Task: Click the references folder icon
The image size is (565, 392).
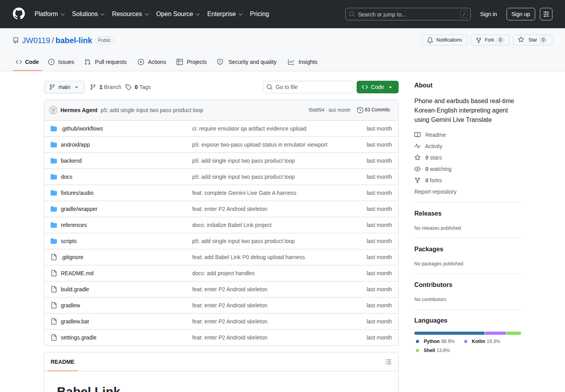Action: (54, 225)
